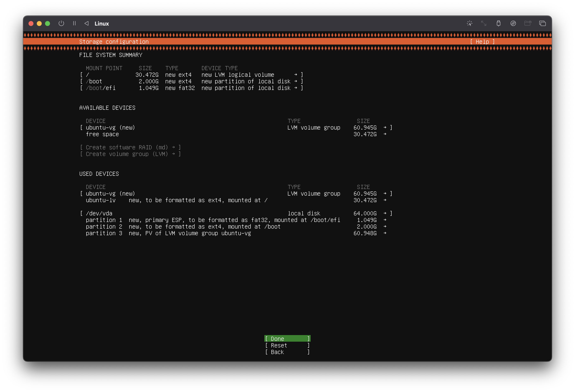Click the resize display arrows icon
This screenshot has height=392, width=575.
pyautogui.click(x=484, y=24)
